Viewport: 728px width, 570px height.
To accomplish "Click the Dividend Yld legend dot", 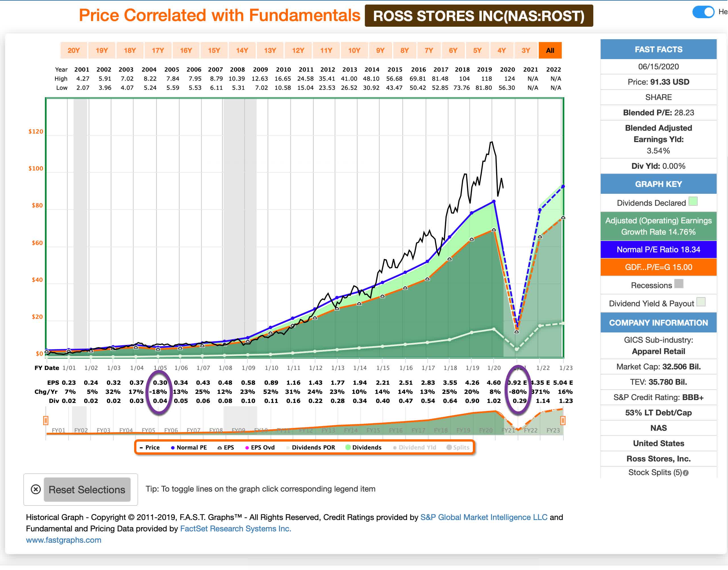I will pyautogui.click(x=395, y=448).
